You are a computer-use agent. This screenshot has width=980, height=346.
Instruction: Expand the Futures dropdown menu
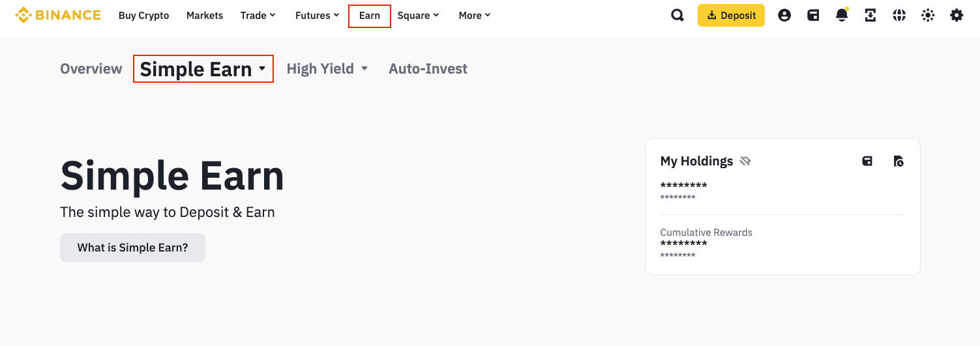[318, 16]
